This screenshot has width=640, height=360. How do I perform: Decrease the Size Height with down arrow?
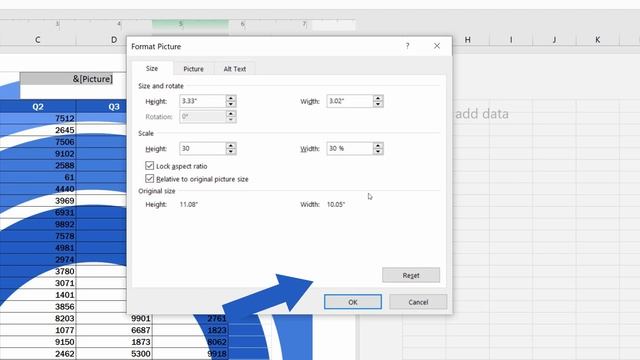231,104
